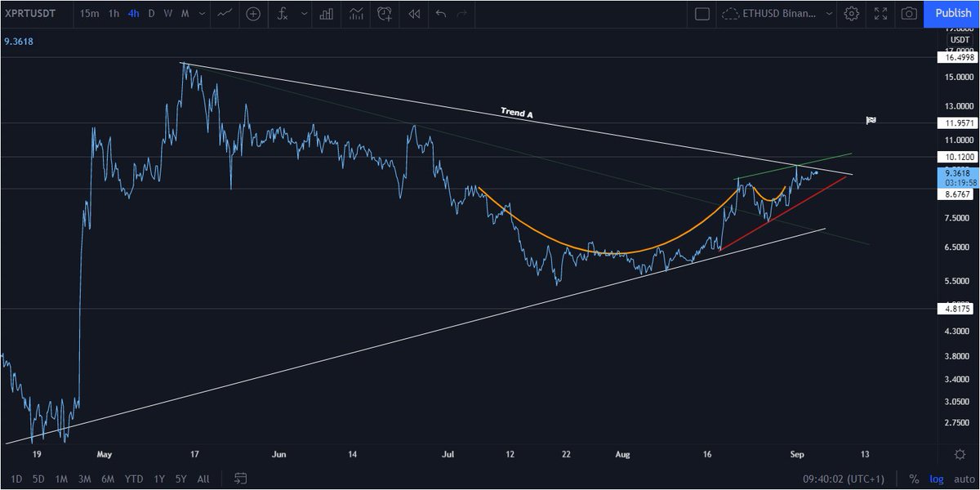Open the axis settings gear at bottom right
980x490 pixels.
click(960, 454)
